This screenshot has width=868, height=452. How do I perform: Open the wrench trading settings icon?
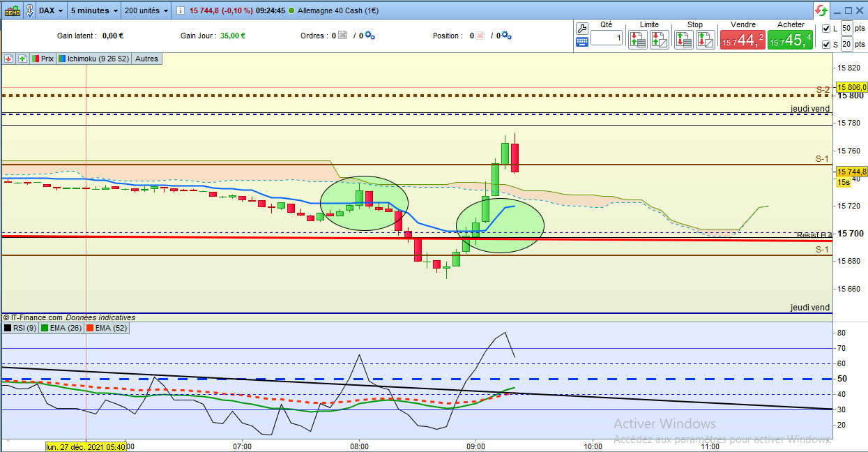point(582,28)
